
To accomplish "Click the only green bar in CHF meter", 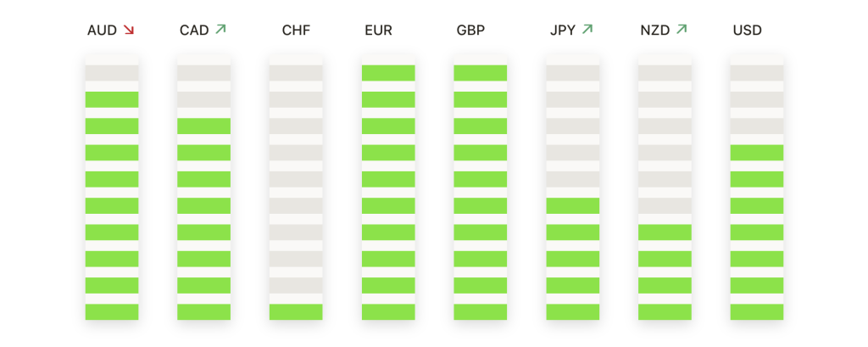I will pyautogui.click(x=296, y=312).
